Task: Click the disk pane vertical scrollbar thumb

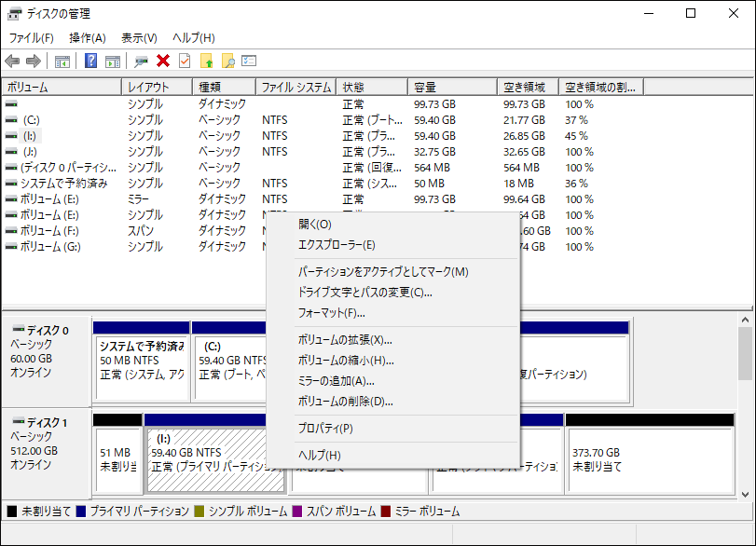Action: tap(746, 354)
